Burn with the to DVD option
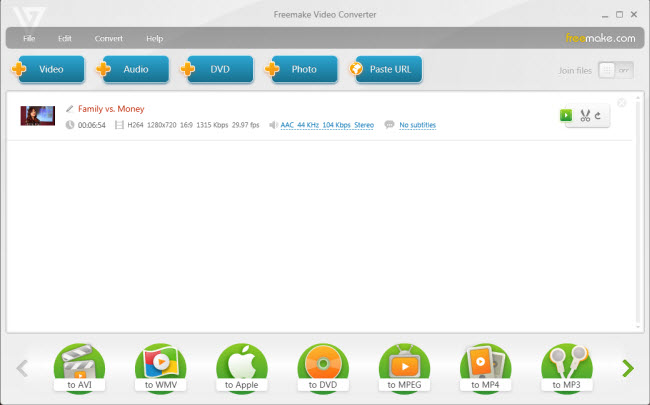Viewport: 650px width, 405px height. 323,368
